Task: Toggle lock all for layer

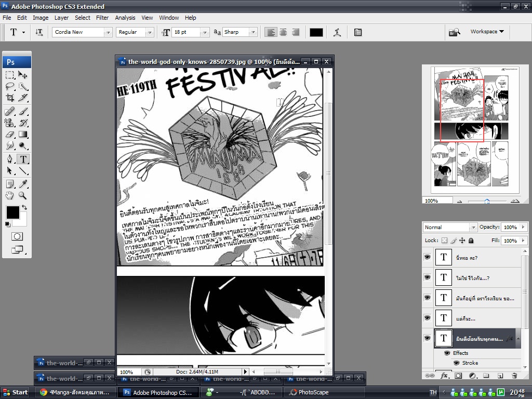Action: point(471,241)
